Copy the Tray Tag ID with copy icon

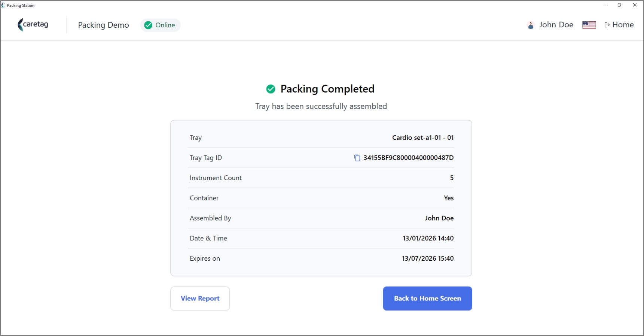pyautogui.click(x=357, y=158)
